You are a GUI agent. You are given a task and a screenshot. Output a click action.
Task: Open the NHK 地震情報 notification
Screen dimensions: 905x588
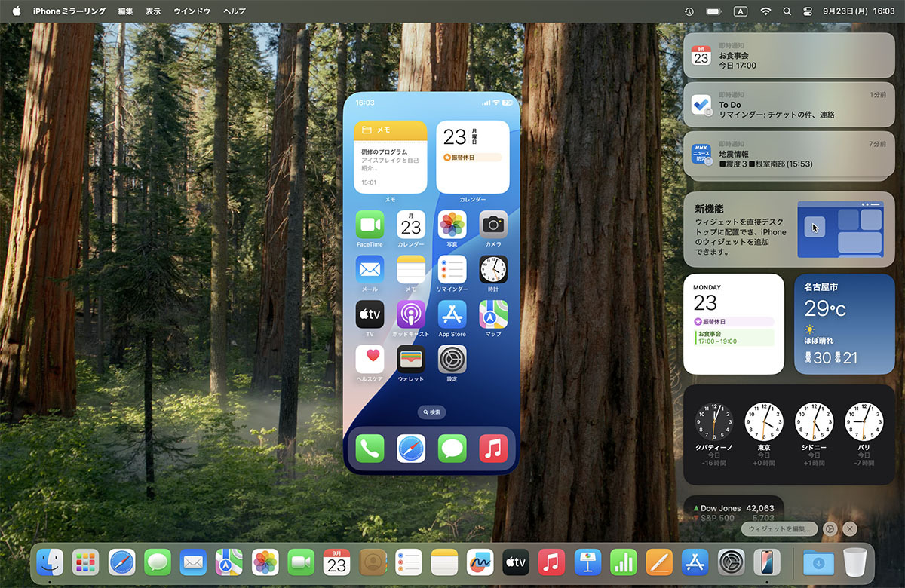[789, 154]
